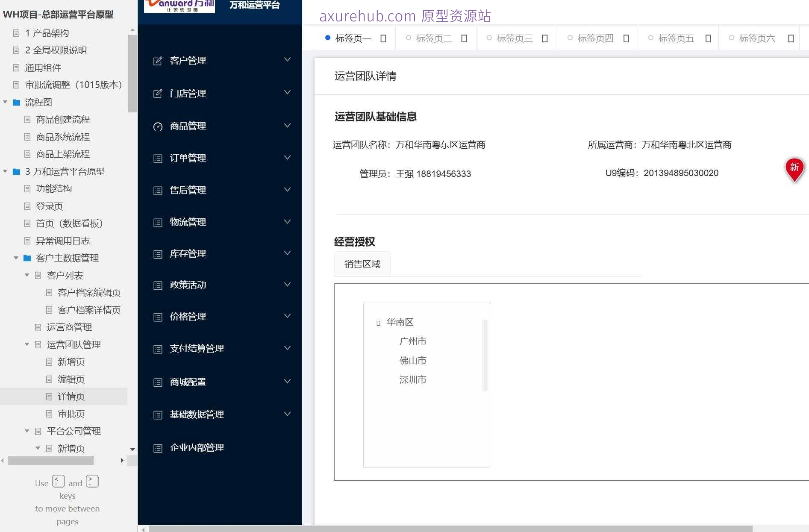Click the 商品管理 clock icon
This screenshot has height=532, width=809.
click(x=157, y=126)
